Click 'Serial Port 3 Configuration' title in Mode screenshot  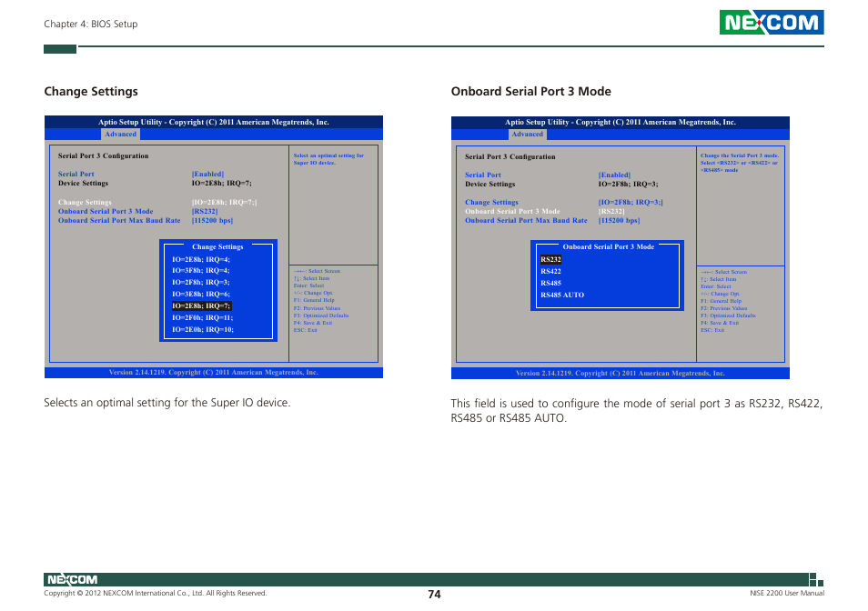pyautogui.click(x=510, y=157)
